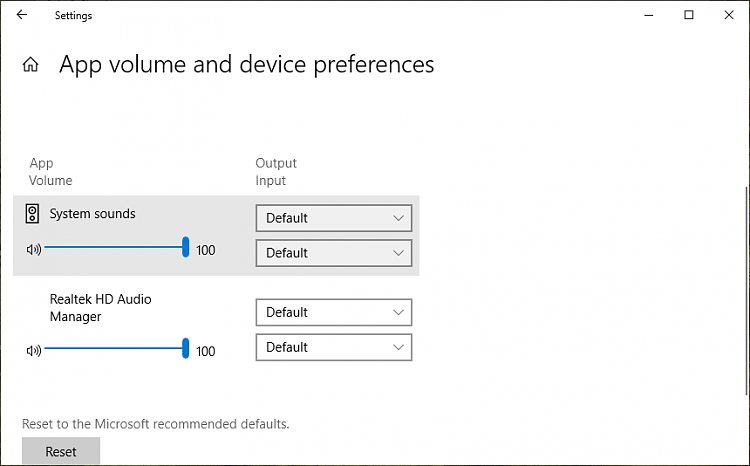
Task: Select the System sounds app label
Action: tap(93, 214)
